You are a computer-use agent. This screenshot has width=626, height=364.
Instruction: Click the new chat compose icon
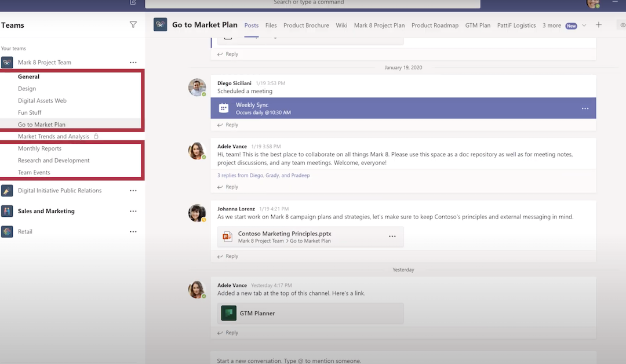(x=132, y=3)
